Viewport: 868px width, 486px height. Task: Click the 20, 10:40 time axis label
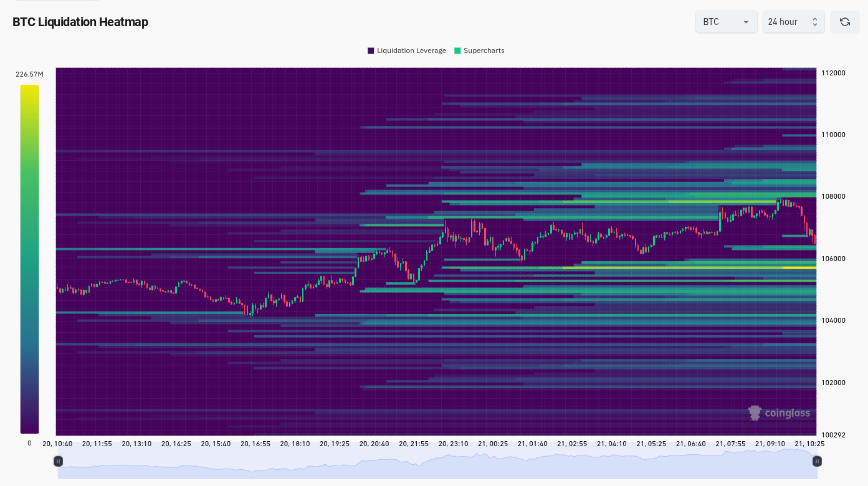(57, 444)
